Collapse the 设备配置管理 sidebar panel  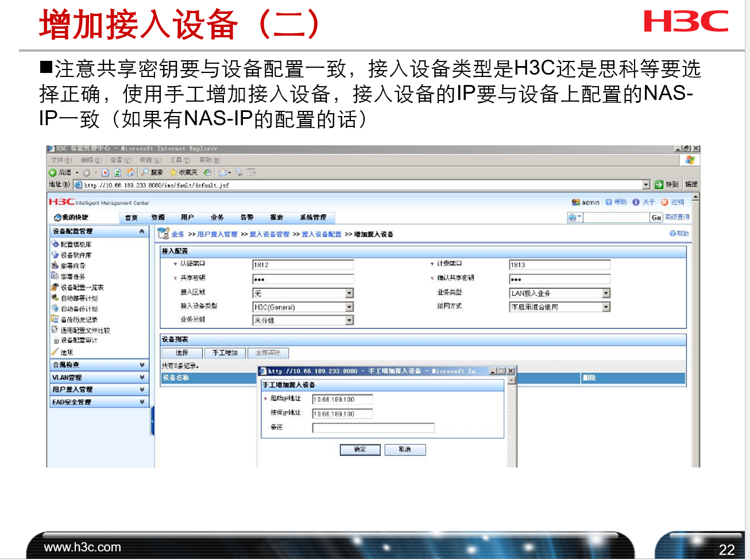pyautogui.click(x=142, y=231)
